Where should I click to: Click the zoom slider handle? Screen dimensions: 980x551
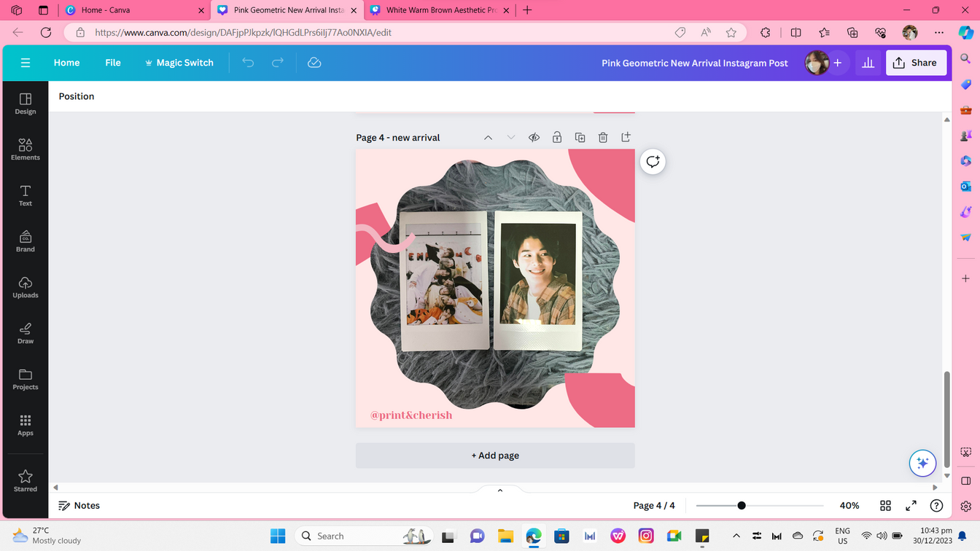[x=742, y=505]
